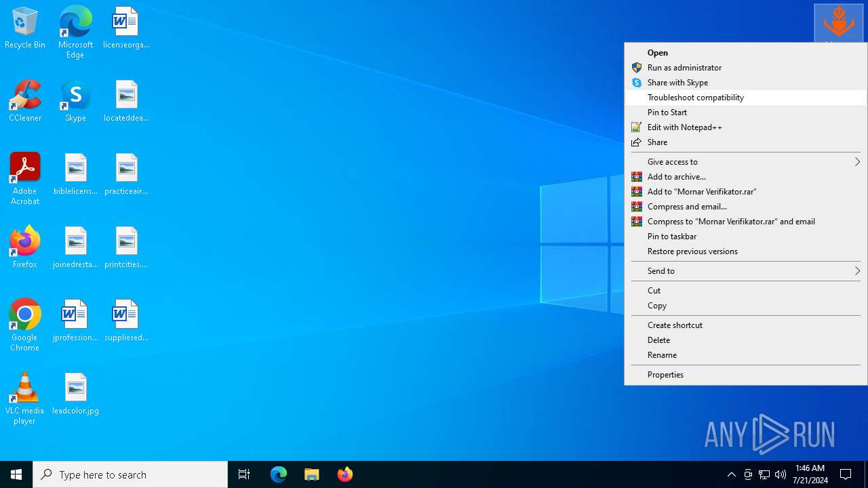Select the biblelicens image file icon

(x=75, y=175)
